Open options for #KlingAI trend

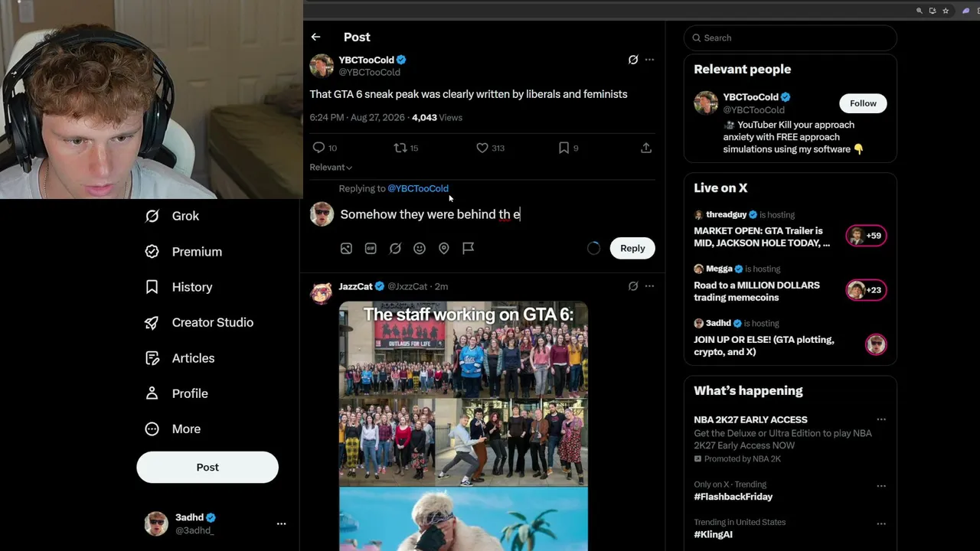[881, 523]
